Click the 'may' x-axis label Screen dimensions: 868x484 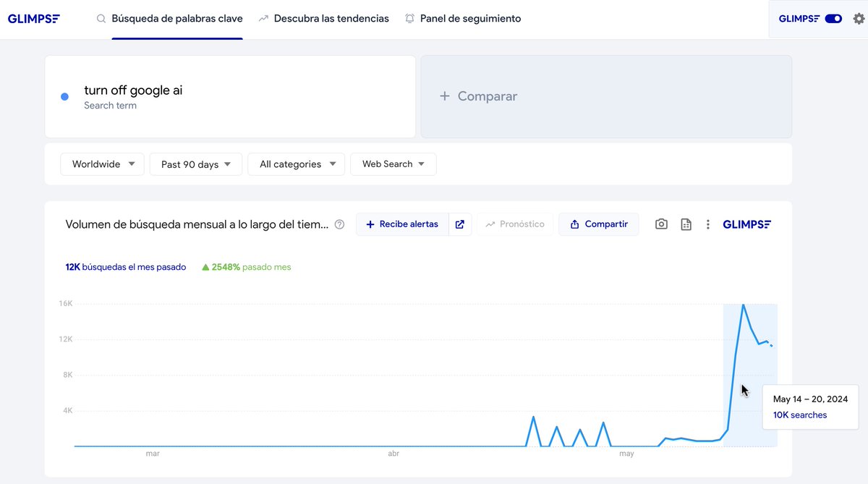tap(626, 454)
